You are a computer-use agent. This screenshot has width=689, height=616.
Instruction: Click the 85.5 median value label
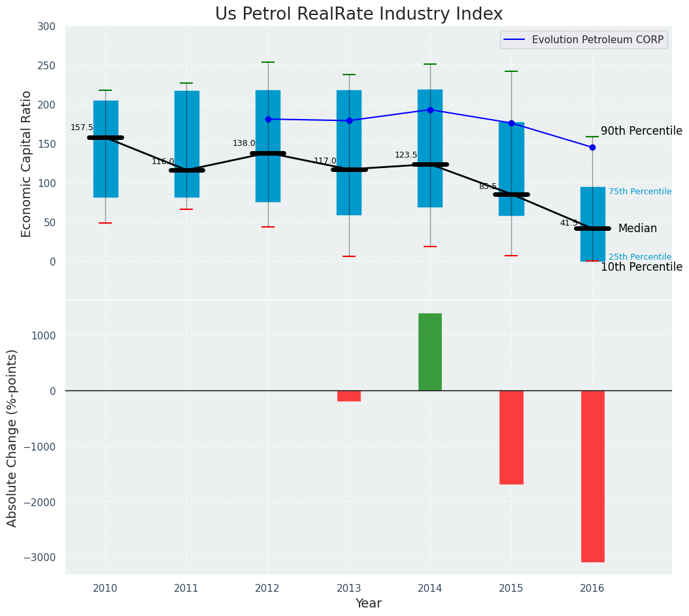click(x=488, y=186)
